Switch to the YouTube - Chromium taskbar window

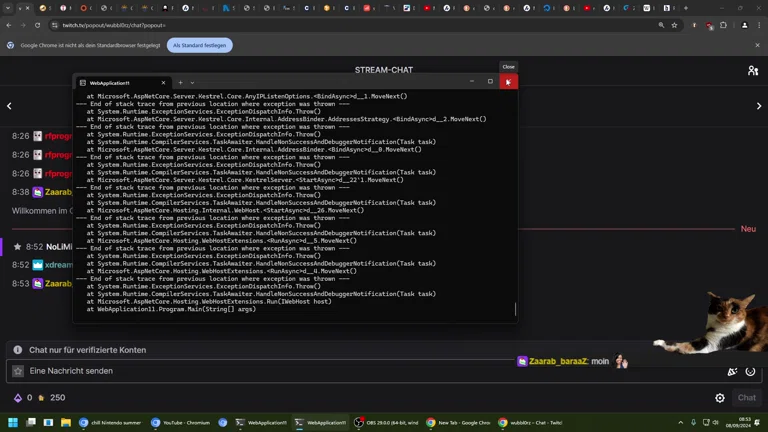(182, 423)
